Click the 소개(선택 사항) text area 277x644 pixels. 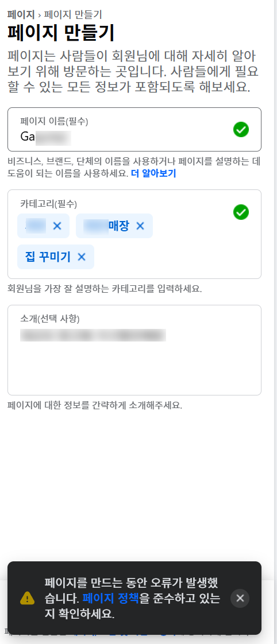tap(134, 350)
